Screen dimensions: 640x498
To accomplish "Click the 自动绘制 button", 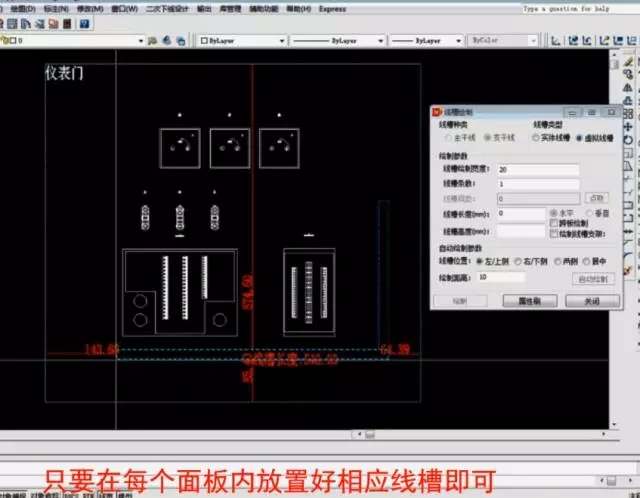I will pyautogui.click(x=593, y=279).
